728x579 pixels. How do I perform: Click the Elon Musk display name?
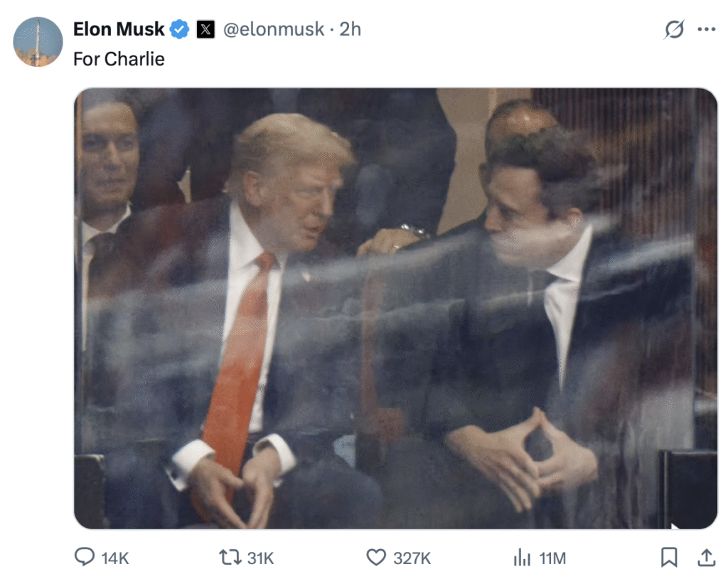click(x=119, y=30)
